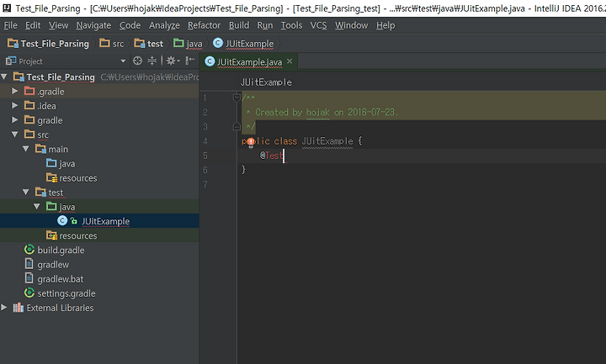Open the Help menu

click(385, 25)
